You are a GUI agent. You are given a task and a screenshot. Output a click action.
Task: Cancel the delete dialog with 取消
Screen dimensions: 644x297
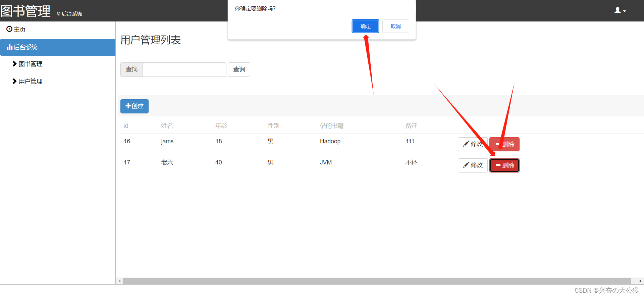[395, 26]
